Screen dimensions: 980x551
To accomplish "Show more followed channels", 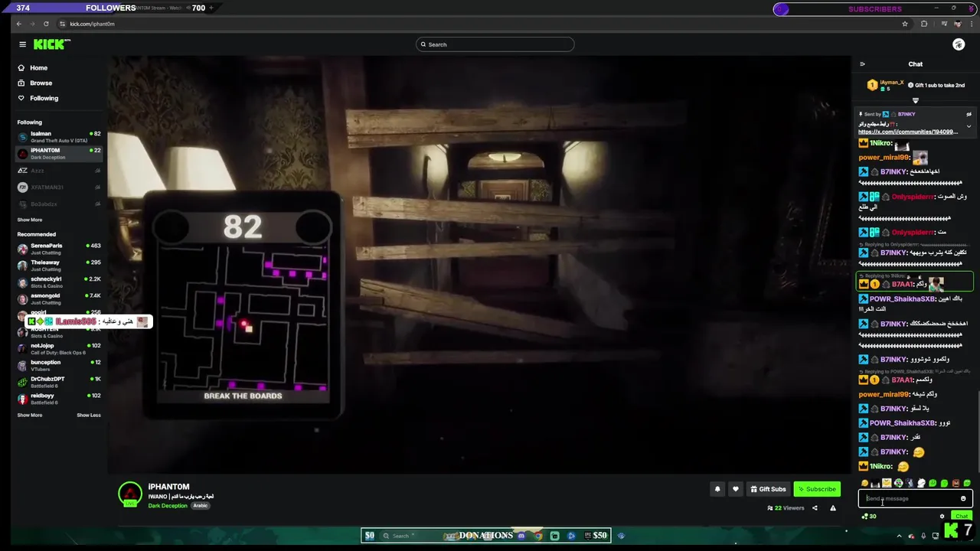I will (30, 220).
